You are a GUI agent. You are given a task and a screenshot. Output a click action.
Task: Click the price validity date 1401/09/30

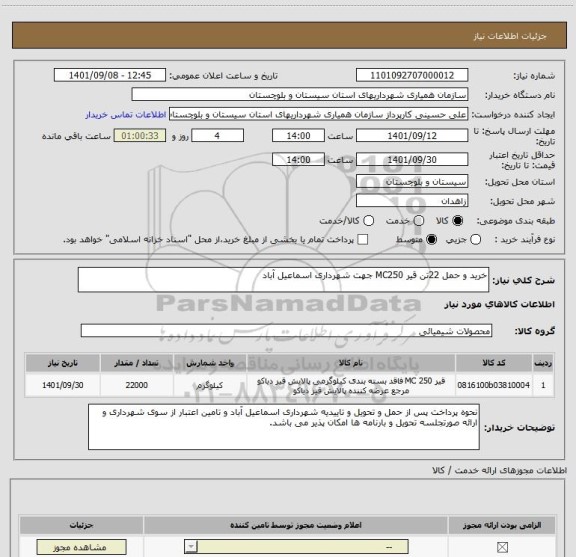412,160
